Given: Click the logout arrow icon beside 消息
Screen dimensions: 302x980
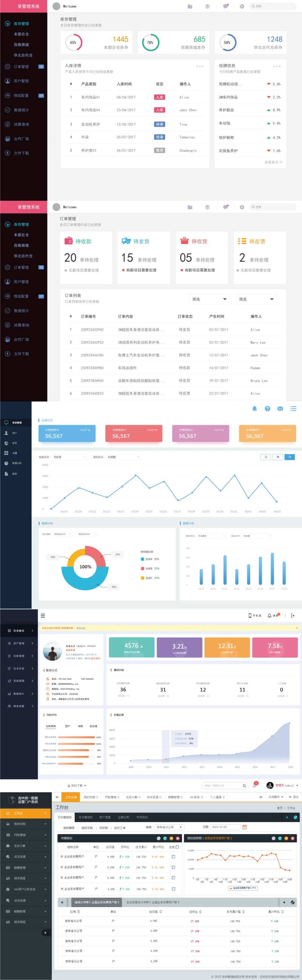Looking at the screenshot, I should 293,616.
